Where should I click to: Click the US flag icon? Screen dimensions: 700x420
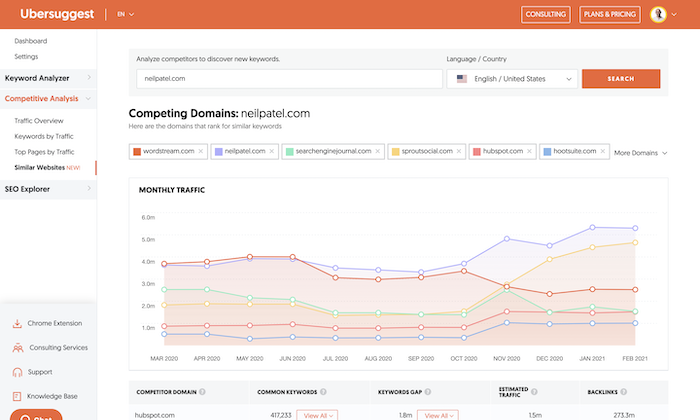[x=462, y=79]
